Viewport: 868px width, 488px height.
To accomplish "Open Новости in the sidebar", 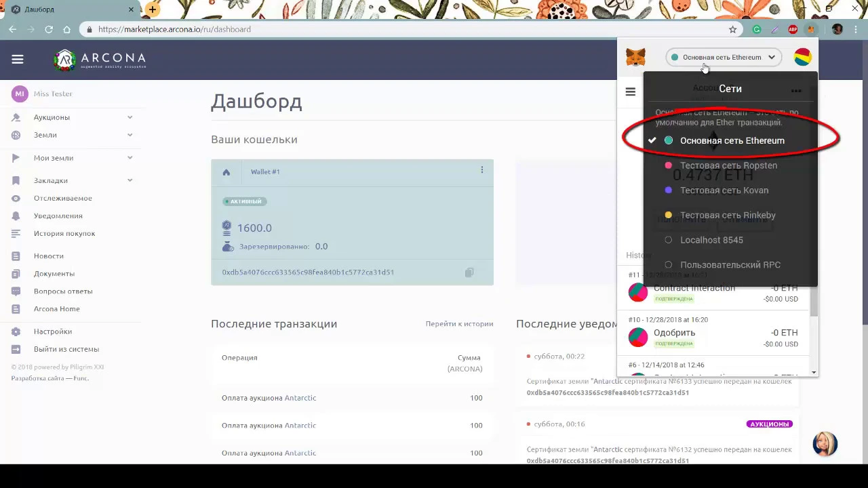I will 49,256.
